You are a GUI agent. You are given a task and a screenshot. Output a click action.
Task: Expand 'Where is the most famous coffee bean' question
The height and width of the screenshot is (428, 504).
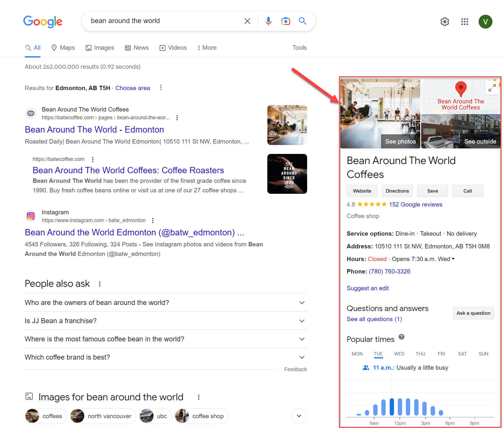pos(166,339)
